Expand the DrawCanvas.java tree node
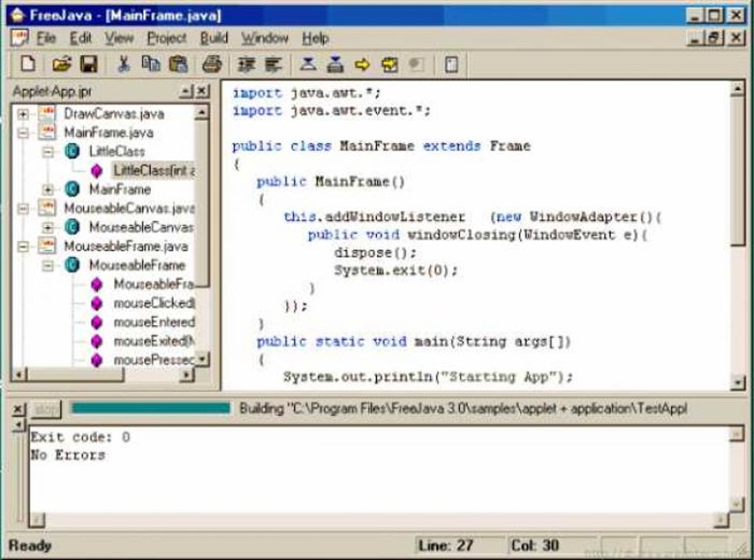Viewport: 754px width, 560px height. 23,114
